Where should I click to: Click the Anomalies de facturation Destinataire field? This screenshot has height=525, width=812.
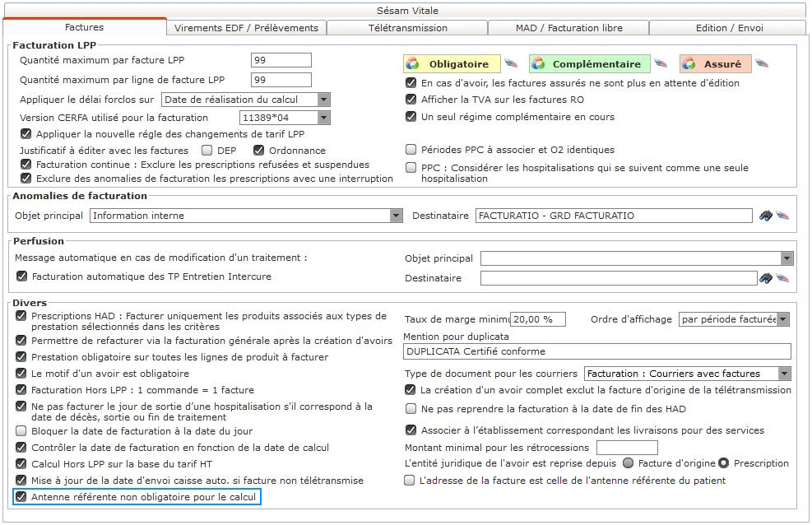pos(615,216)
